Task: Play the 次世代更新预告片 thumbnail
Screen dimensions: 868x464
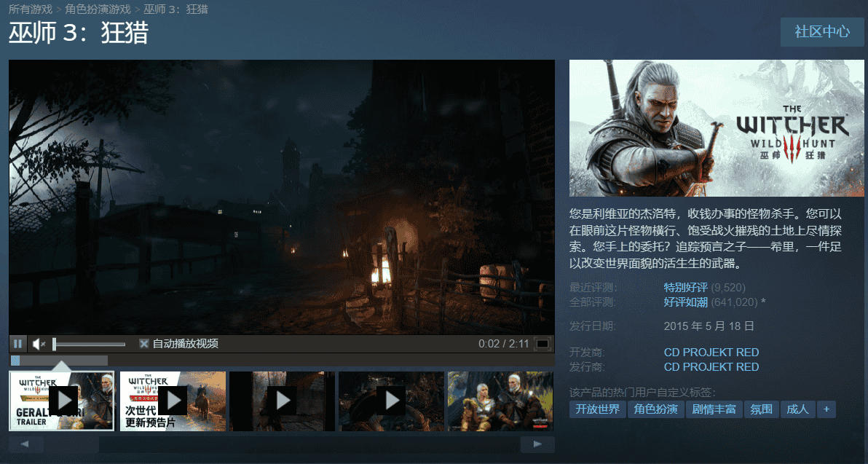Action: coord(173,401)
